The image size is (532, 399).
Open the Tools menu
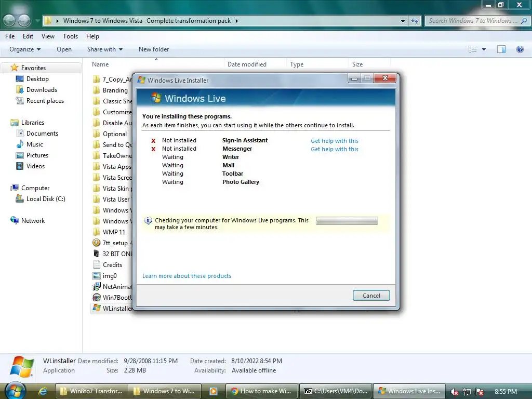point(70,36)
